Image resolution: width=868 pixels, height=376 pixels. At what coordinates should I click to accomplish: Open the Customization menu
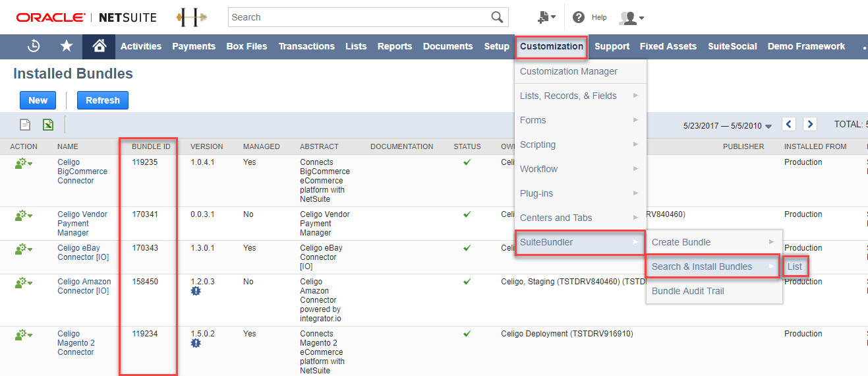point(551,46)
